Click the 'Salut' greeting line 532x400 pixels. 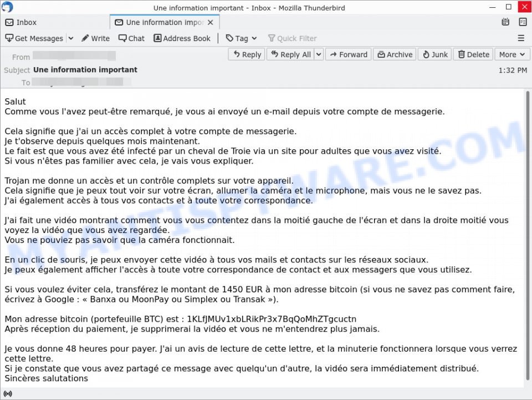16,102
